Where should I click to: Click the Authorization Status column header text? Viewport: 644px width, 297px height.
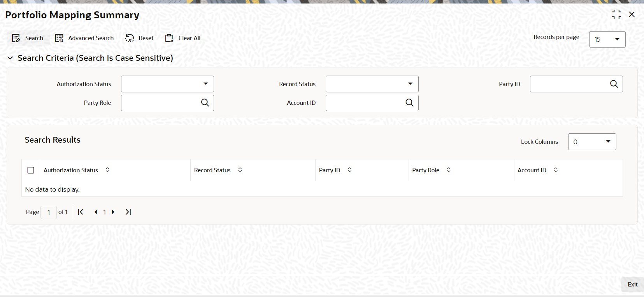click(71, 170)
